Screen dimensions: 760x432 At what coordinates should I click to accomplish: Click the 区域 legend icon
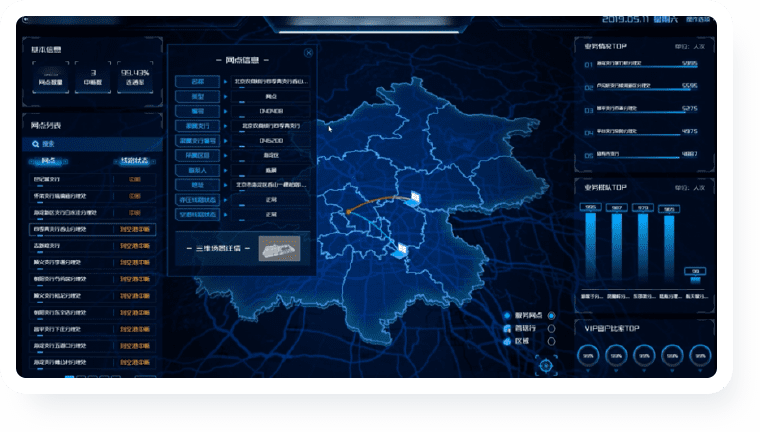pyautogui.click(x=507, y=341)
